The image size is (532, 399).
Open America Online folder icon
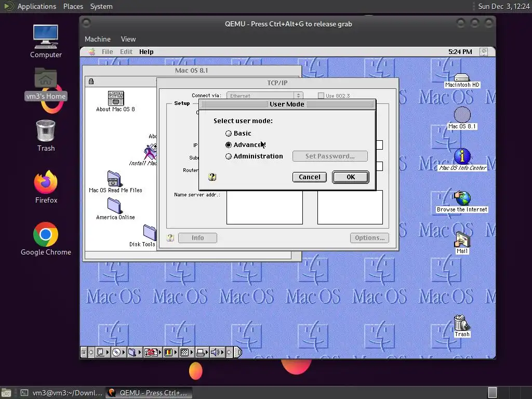click(115, 209)
